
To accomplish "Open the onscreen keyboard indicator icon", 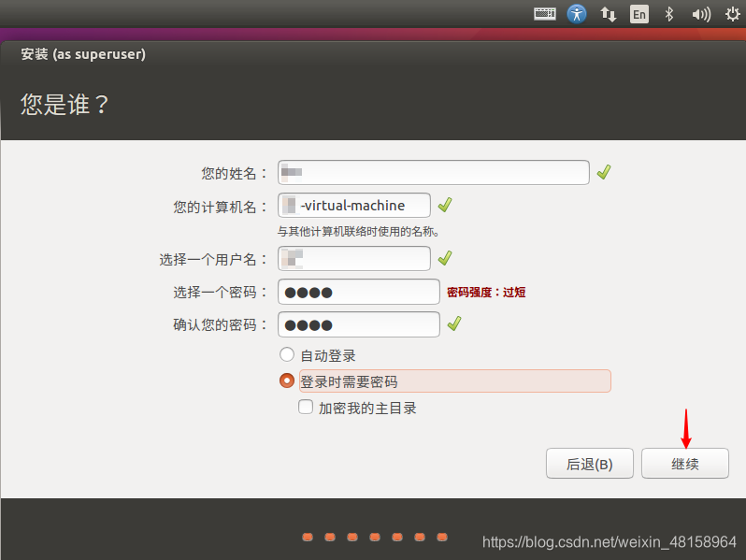I will point(545,14).
